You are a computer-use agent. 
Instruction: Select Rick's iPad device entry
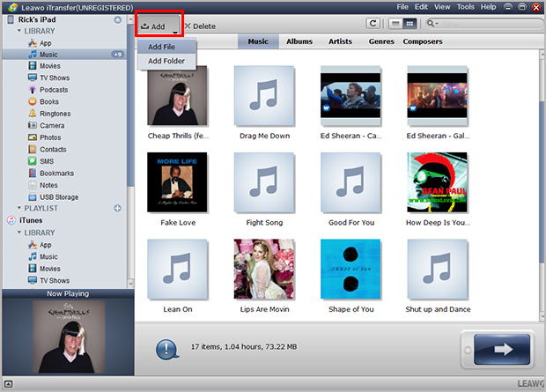[x=37, y=20]
